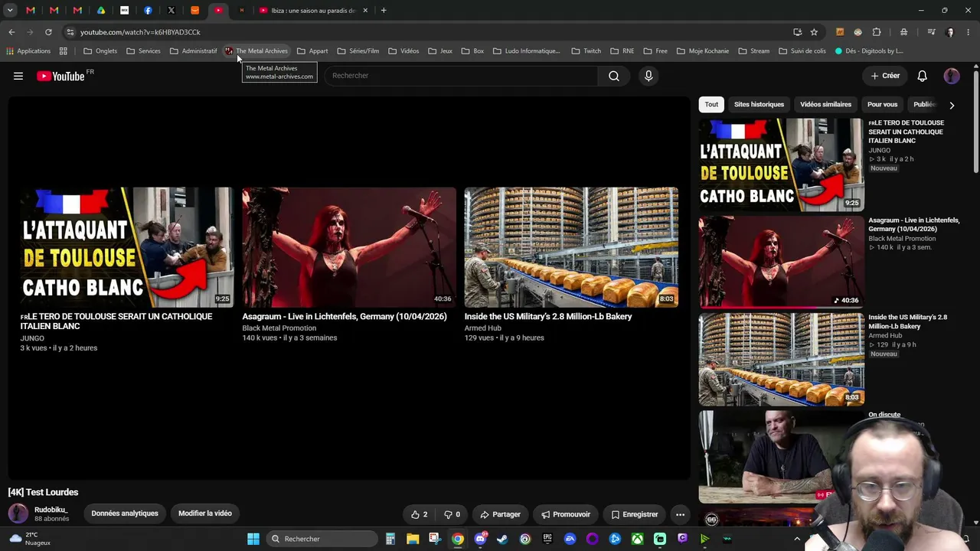Install app icon in the address bar
Viewport: 980px width, 551px height.
click(x=797, y=32)
